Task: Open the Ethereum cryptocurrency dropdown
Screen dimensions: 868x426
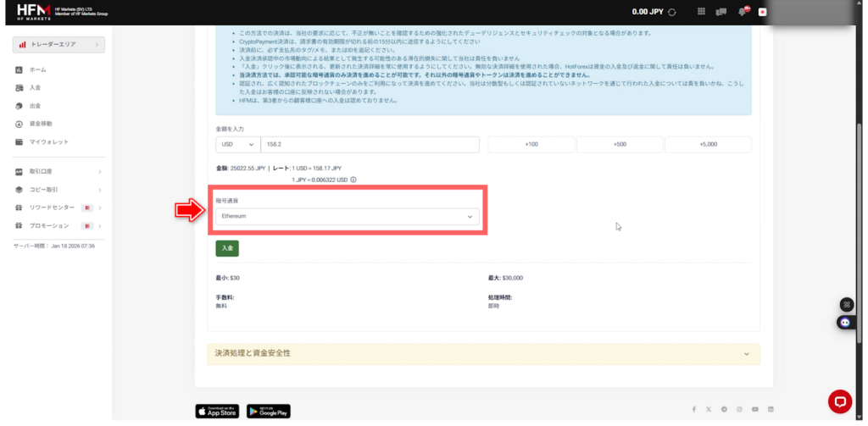Action: (346, 217)
